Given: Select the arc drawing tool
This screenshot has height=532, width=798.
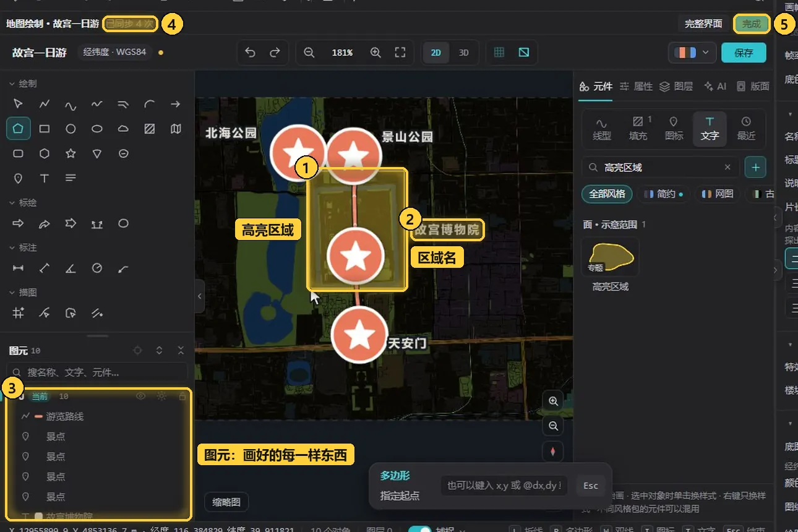Looking at the screenshot, I should pos(149,104).
